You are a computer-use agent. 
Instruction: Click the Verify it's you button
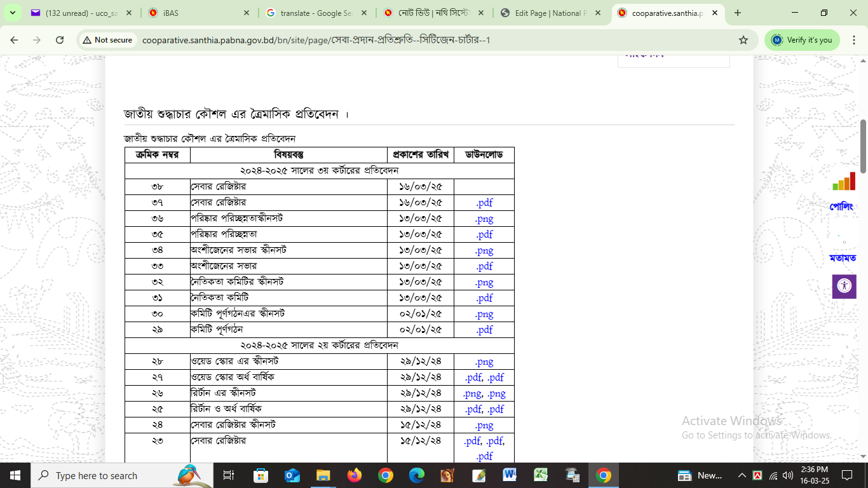pyautogui.click(x=802, y=40)
